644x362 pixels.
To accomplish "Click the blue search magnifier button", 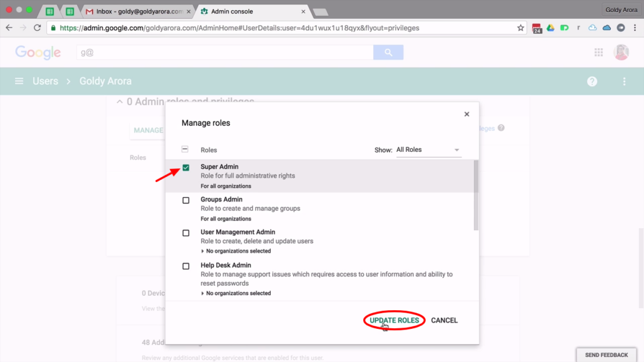I will [x=388, y=52].
